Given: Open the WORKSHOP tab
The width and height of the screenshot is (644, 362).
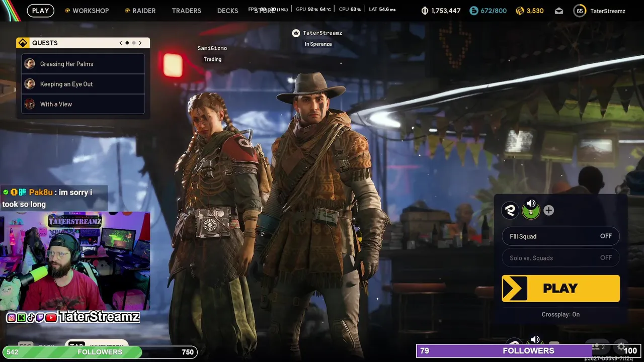Looking at the screenshot, I should [87, 11].
